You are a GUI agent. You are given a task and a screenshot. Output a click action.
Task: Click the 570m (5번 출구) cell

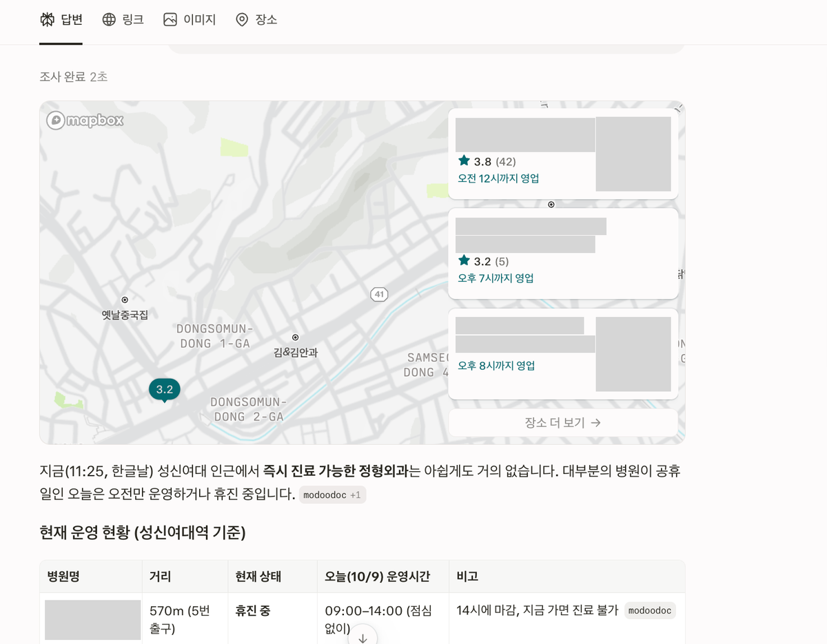(x=185, y=619)
